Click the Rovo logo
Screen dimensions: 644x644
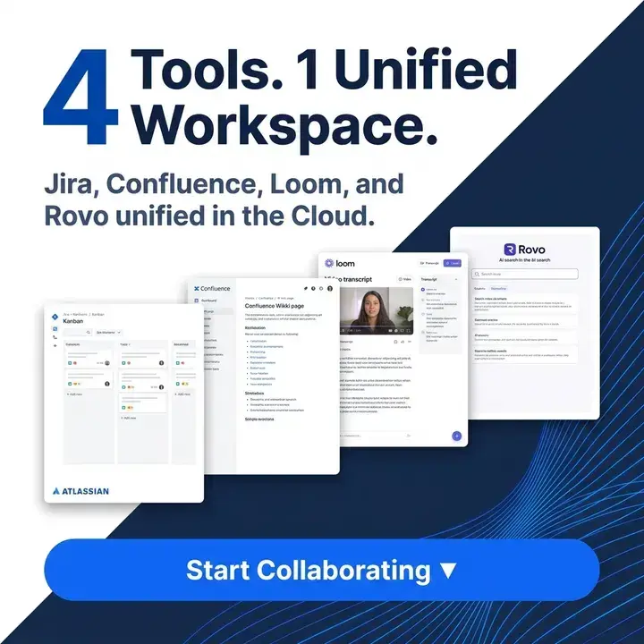(524, 250)
